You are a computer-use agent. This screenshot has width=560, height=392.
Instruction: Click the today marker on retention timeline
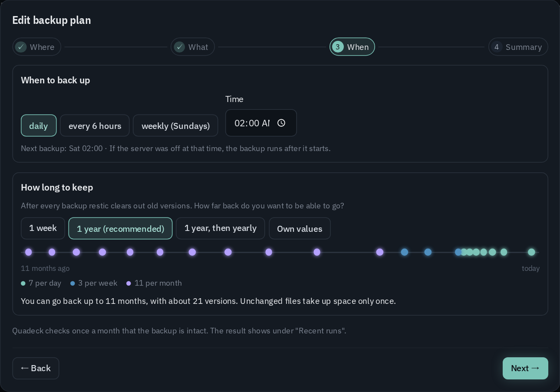531,252
